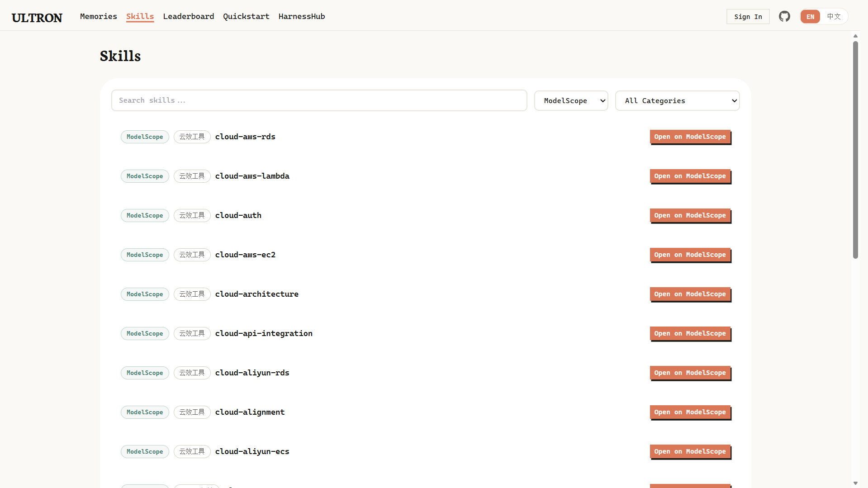Open the ModelScope source dropdown
868x488 pixels.
(x=571, y=100)
